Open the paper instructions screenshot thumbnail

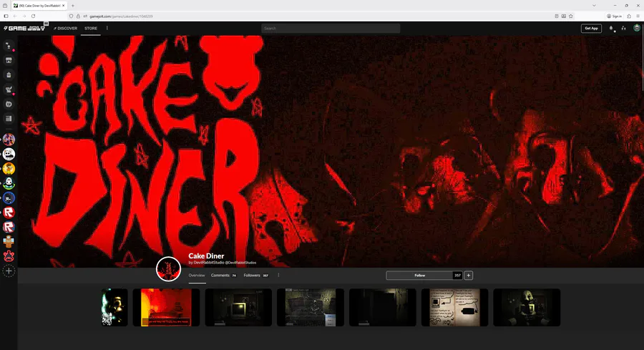point(454,307)
